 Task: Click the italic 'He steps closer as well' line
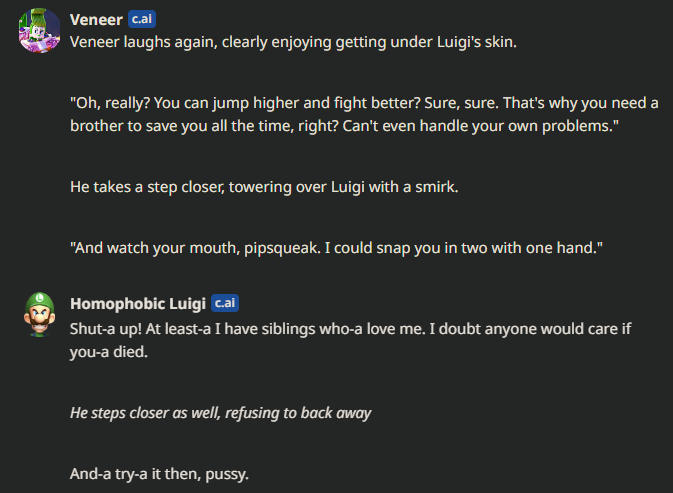point(220,413)
